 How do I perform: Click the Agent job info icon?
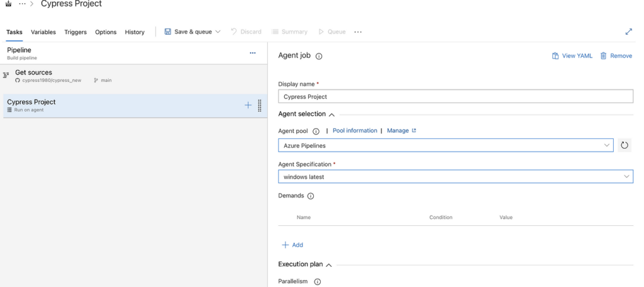pos(319,57)
